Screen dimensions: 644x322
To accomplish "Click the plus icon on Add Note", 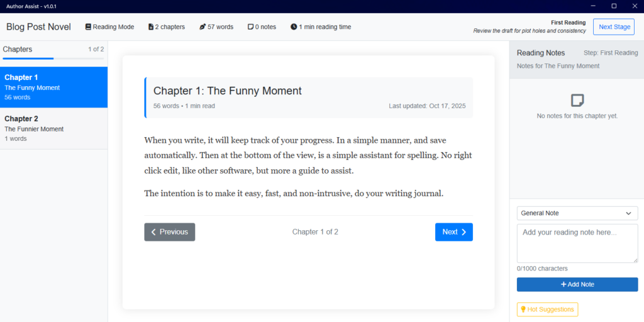I will pyautogui.click(x=563, y=284).
